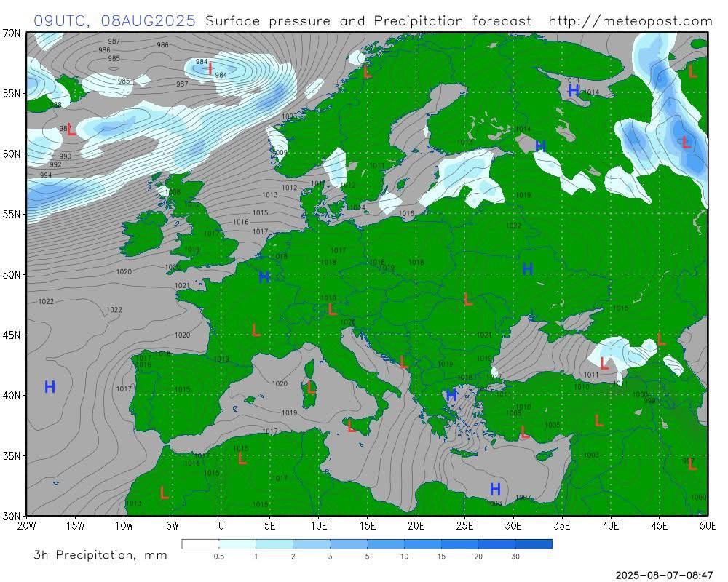Open the http://meteopost.com link
This screenshot has width=728, height=582.
(x=630, y=21)
